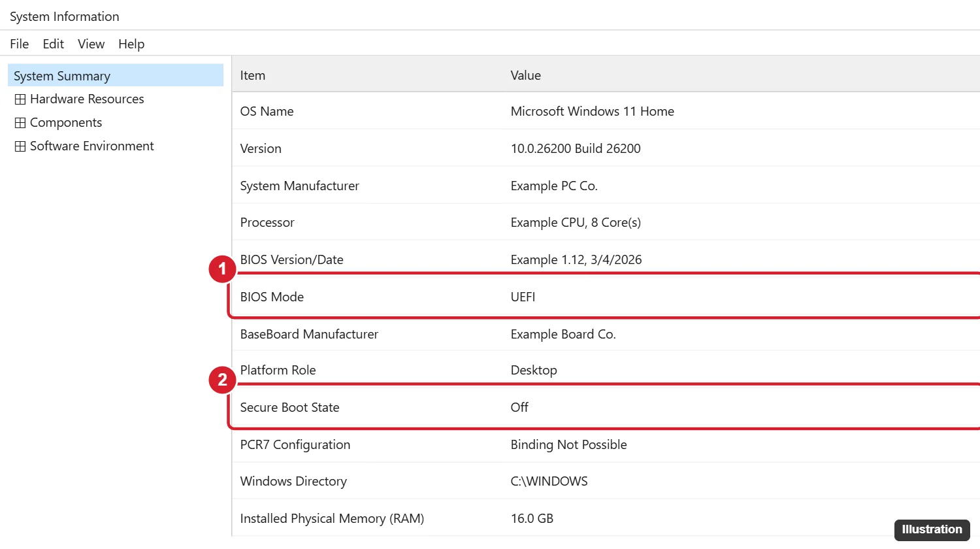Select the BIOS Version/Date item

pos(291,259)
